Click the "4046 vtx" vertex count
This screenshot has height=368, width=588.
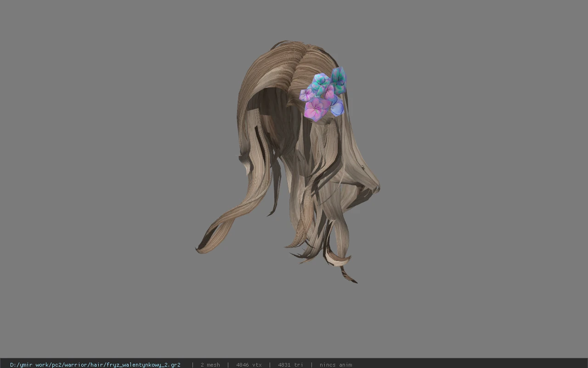pos(249,365)
